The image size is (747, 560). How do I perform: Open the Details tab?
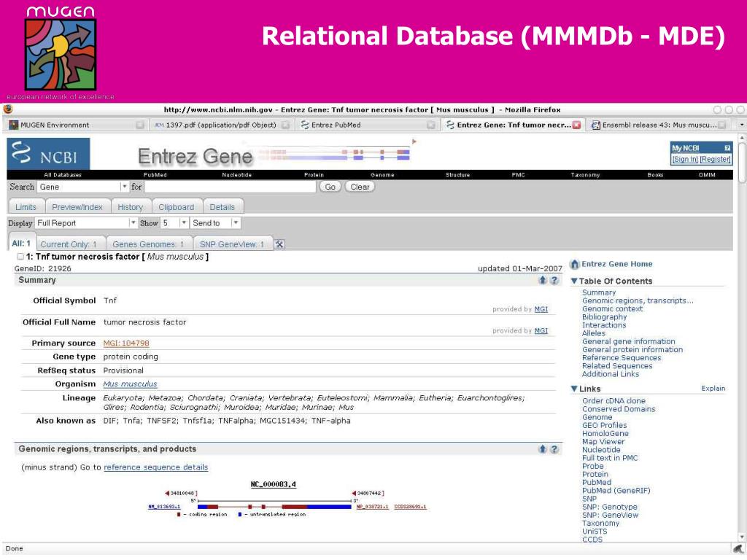(222, 207)
